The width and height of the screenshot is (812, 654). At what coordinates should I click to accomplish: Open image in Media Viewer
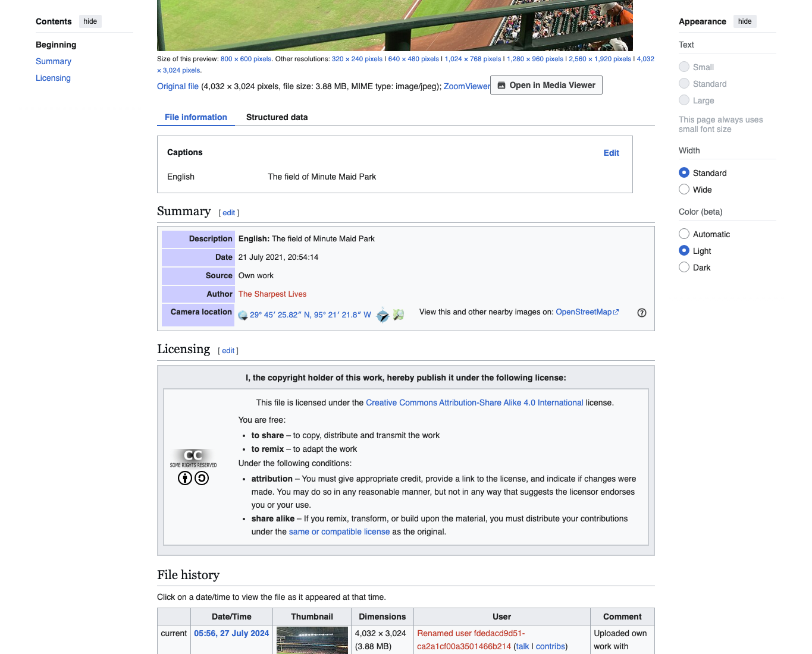tap(546, 85)
